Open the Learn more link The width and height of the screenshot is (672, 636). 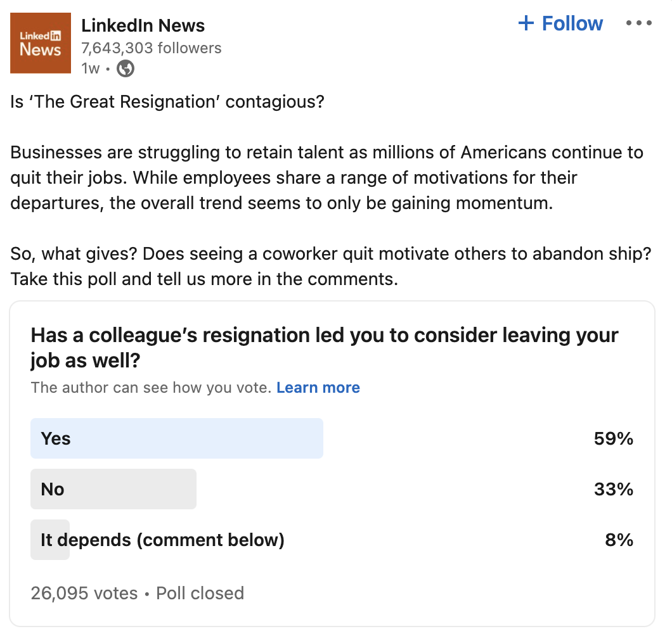[318, 388]
